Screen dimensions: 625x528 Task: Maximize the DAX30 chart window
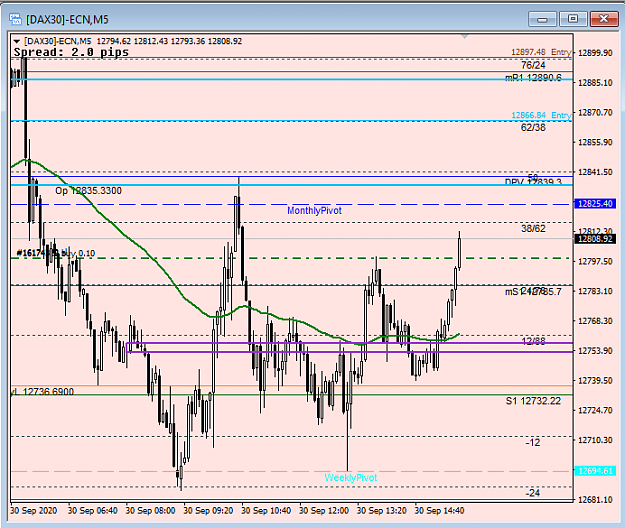coord(573,19)
